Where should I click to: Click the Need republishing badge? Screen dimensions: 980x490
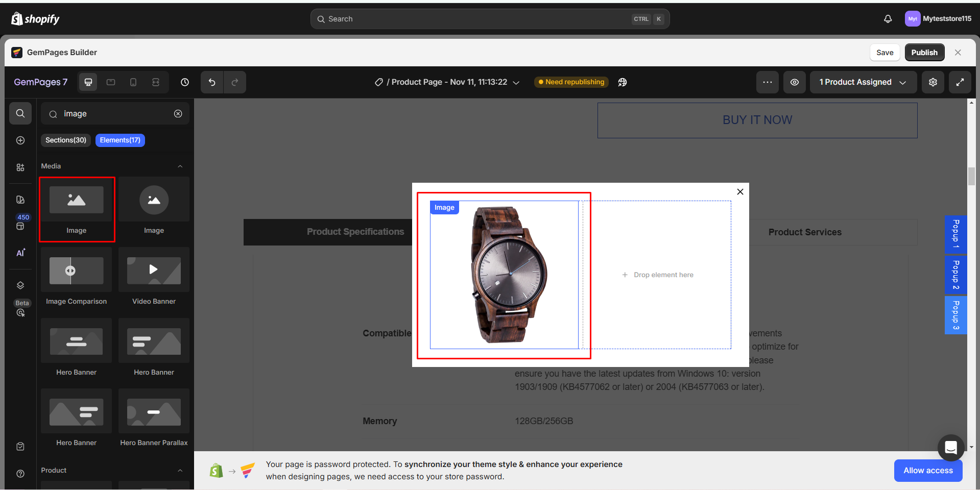tap(571, 82)
